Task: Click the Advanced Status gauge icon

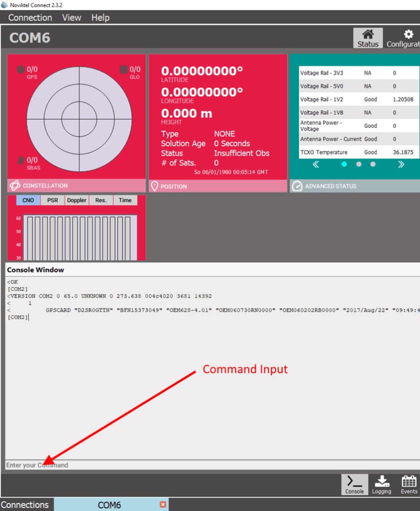Action: [297, 186]
